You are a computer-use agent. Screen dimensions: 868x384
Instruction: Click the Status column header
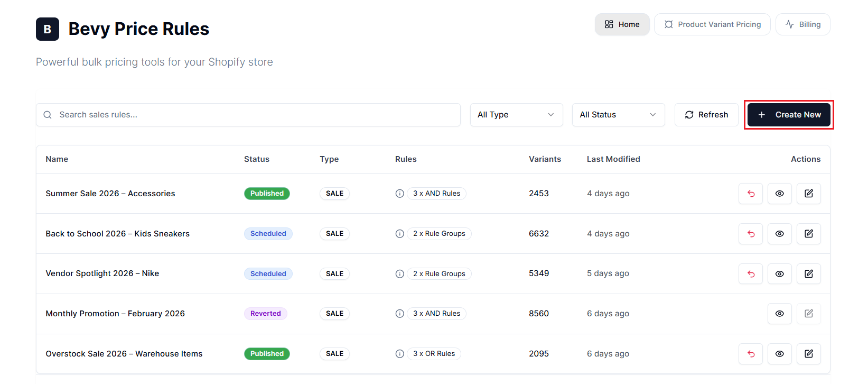(x=257, y=159)
